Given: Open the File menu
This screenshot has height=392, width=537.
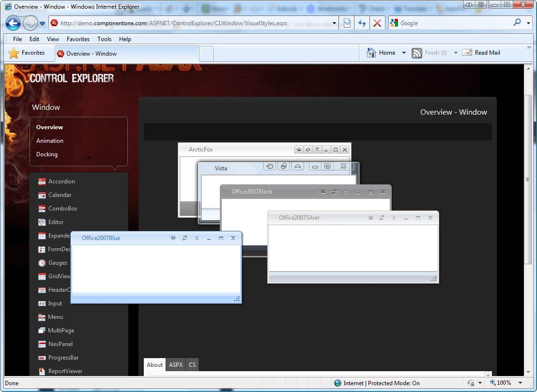Looking at the screenshot, I should 17,39.
